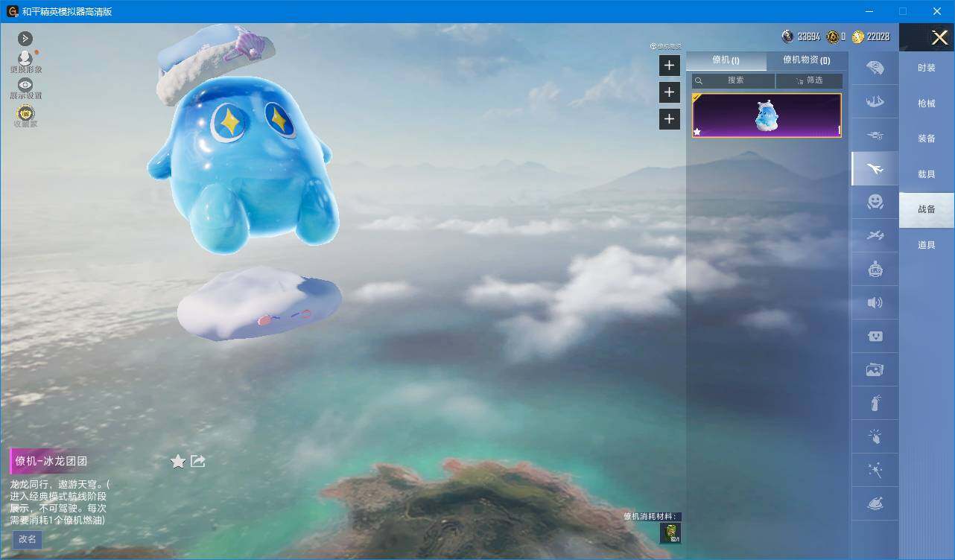Screen dimensions: 955x560
Task: Open the square face avatar category
Action: point(875,336)
